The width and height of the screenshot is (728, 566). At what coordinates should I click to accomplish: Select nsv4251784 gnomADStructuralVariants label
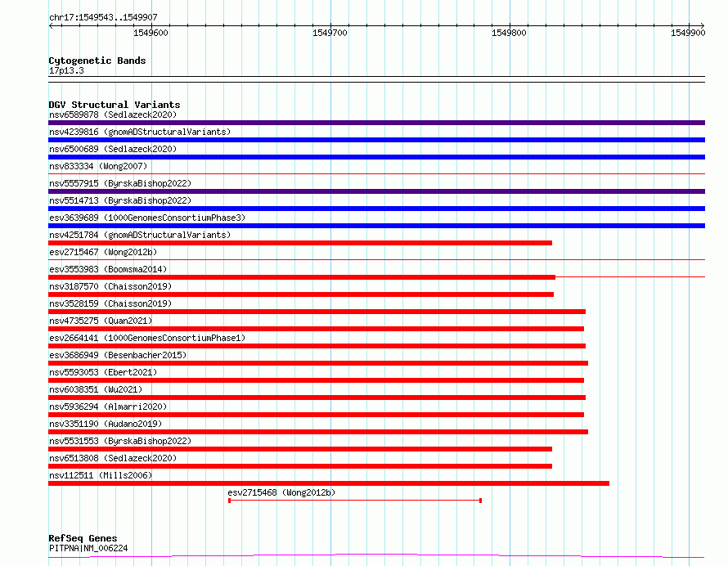(140, 235)
